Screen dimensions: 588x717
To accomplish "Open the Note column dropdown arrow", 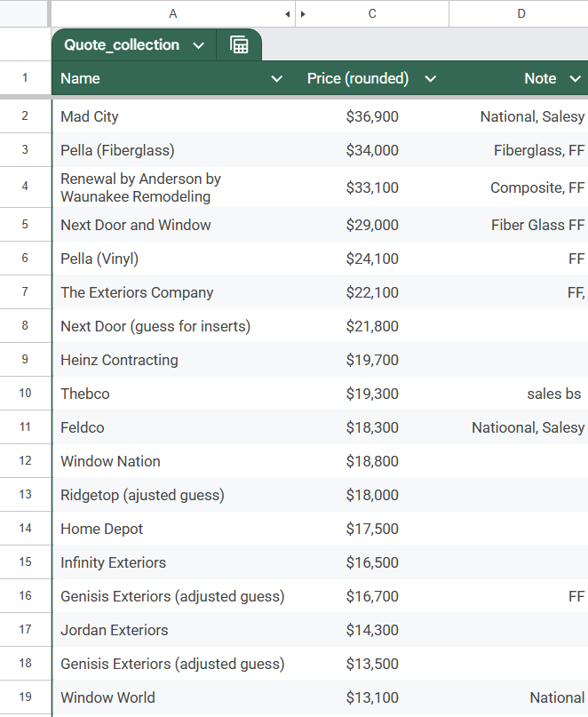I will point(574,79).
